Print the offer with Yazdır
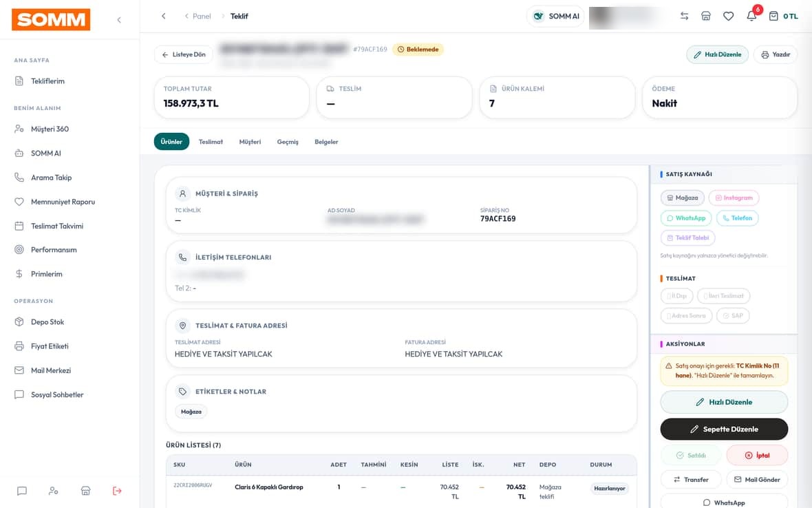This screenshot has width=812, height=508. [776, 54]
